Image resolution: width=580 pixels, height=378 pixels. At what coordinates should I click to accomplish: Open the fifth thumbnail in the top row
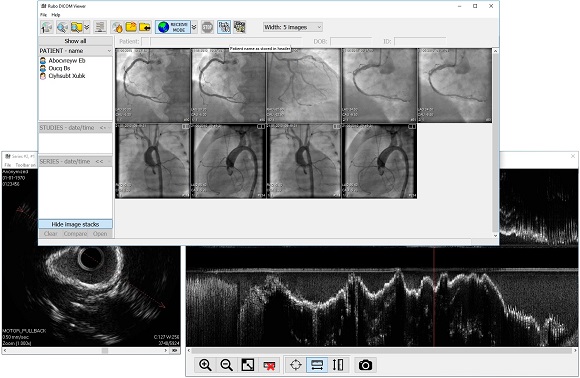point(455,85)
